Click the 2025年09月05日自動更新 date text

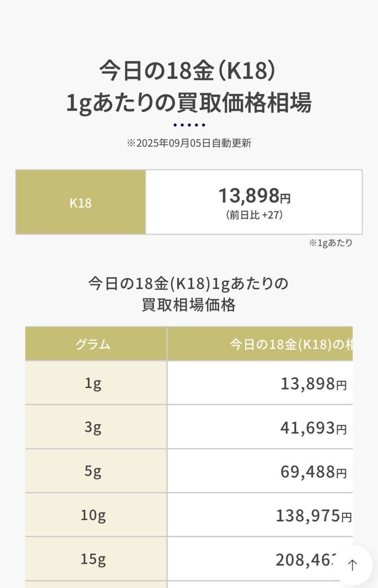click(189, 143)
